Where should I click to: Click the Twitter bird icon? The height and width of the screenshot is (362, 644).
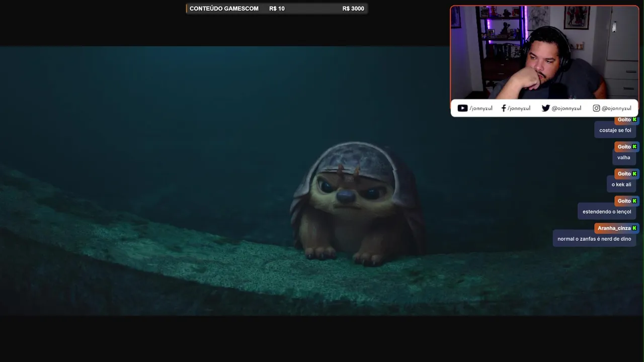pos(545,108)
